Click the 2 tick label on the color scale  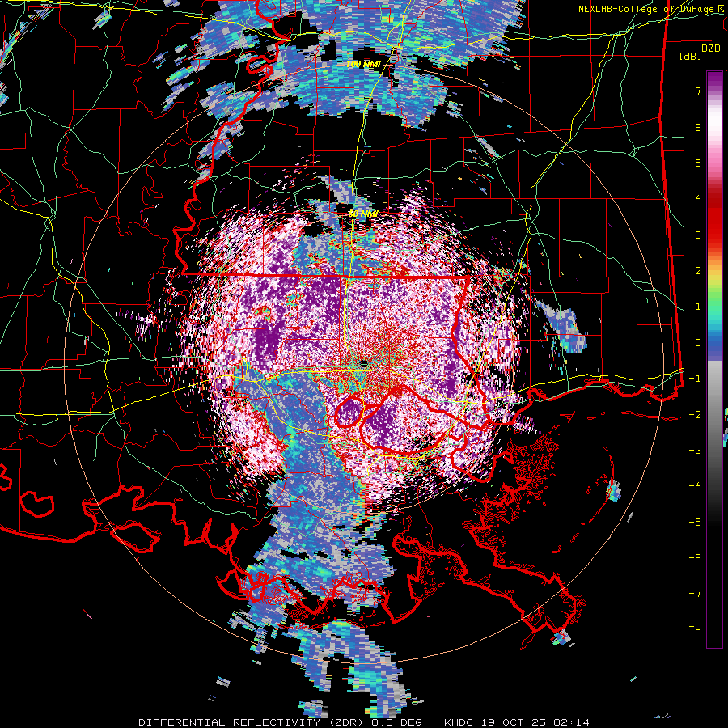click(698, 271)
